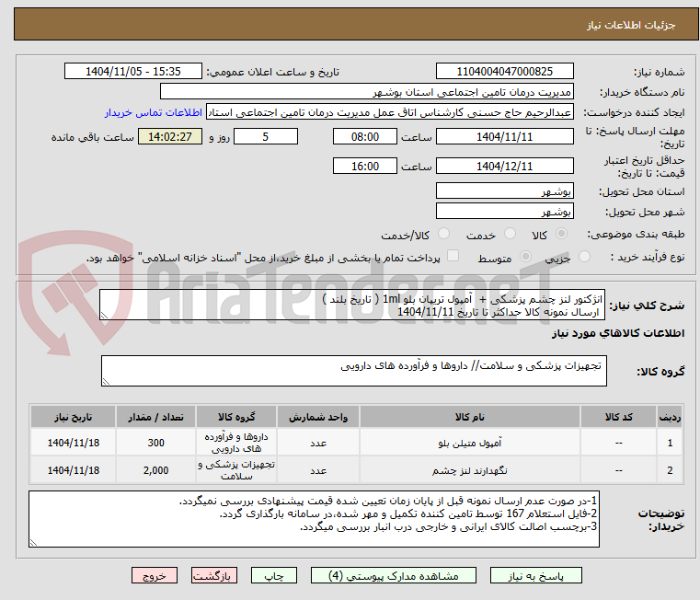700x600 pixels.
Task: Click the شرح کلی نیاز text area
Action: 352,305
